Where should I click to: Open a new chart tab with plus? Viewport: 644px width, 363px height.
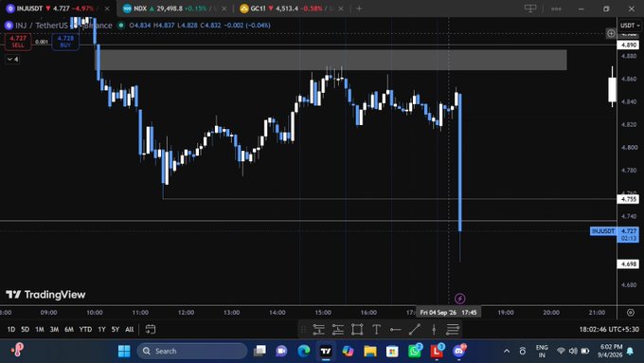[x=359, y=9]
